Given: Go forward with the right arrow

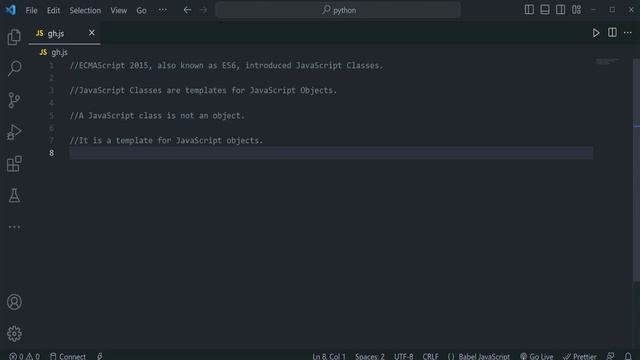Looking at the screenshot, I should click(204, 10).
